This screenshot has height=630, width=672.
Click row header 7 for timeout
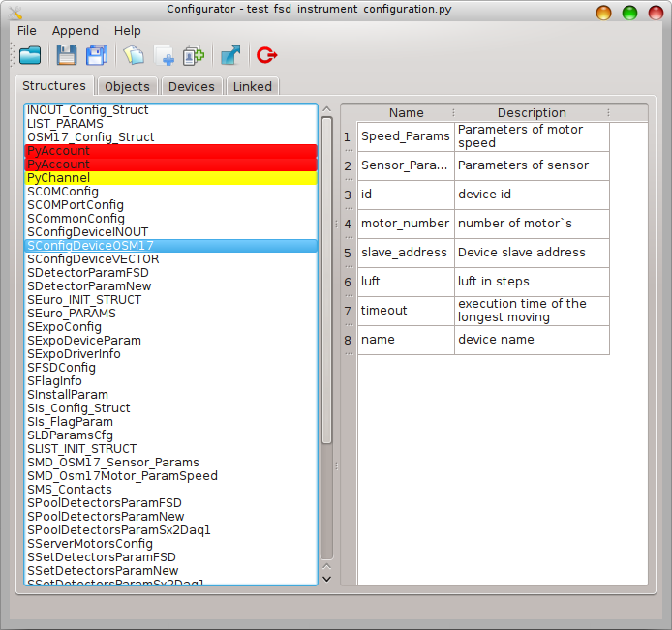(348, 311)
